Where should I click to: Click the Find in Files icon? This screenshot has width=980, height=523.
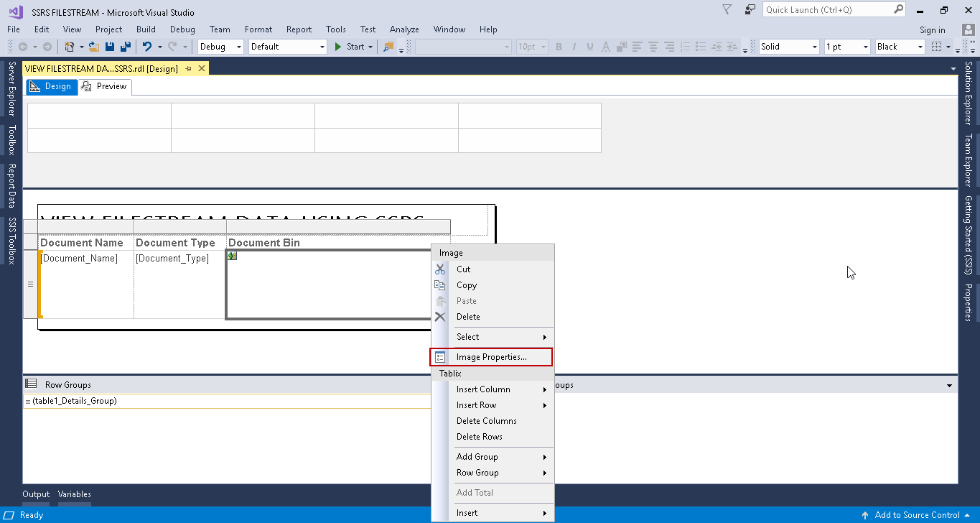point(388,47)
